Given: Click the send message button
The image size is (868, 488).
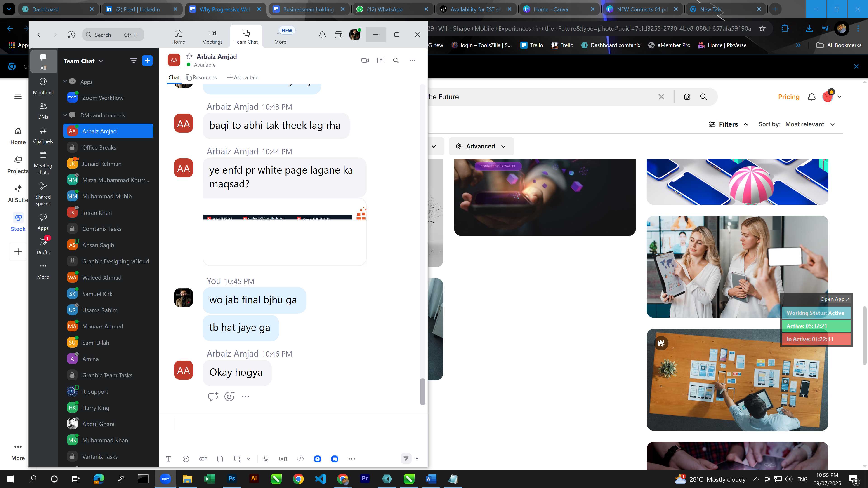Looking at the screenshot, I should 406,458.
